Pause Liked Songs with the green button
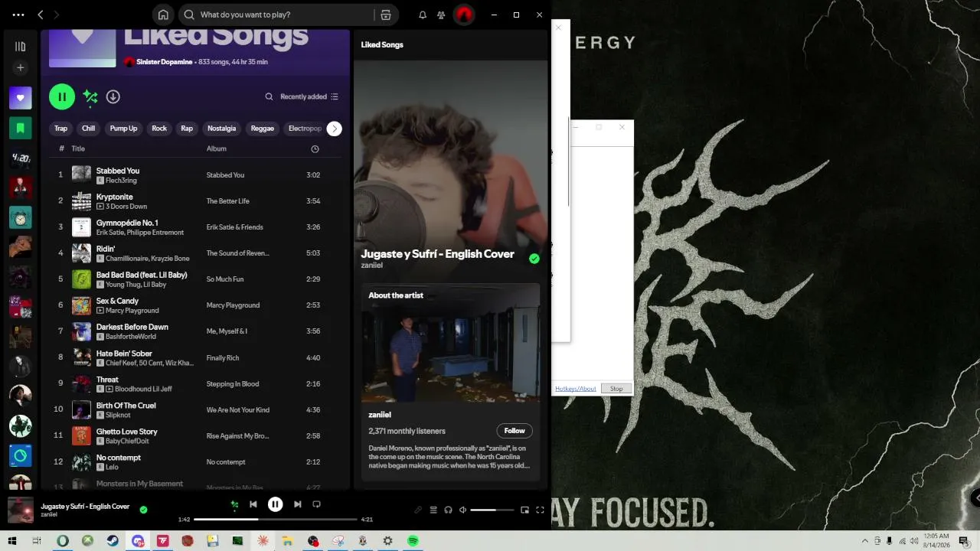Screen dimensions: 980x551 pyautogui.click(x=62, y=96)
